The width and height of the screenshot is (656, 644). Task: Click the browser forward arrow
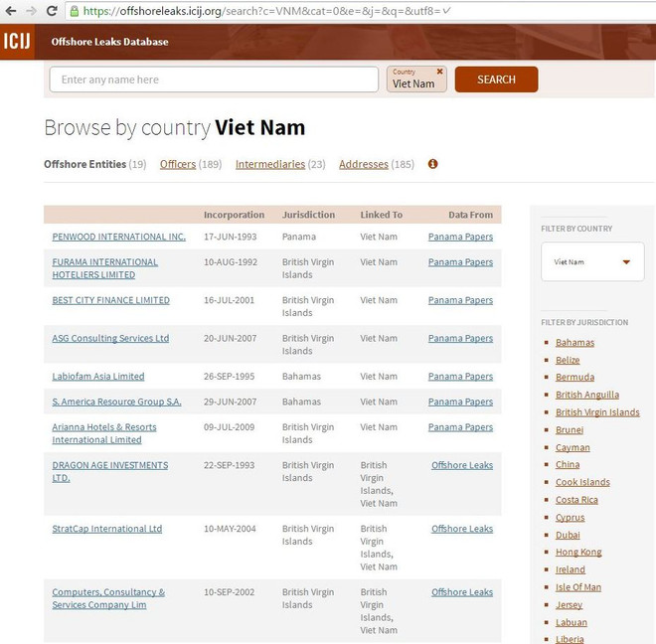click(32, 11)
